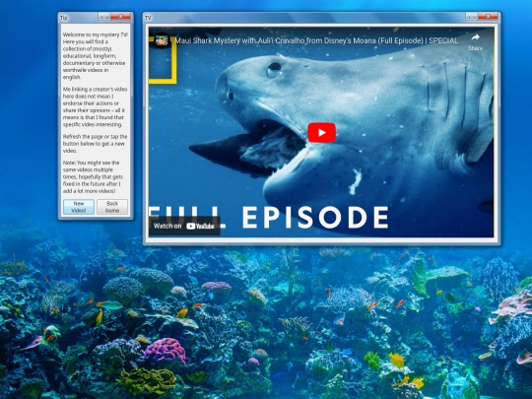Minimize the TV window

472,17
